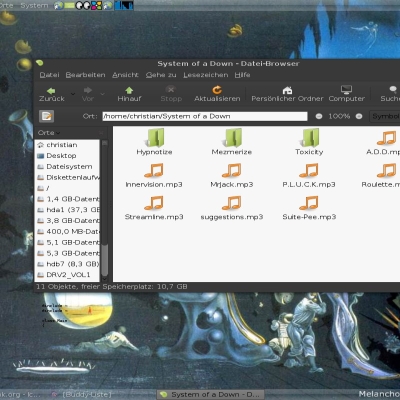Select the hdb7 (8,3 GB) drive
This screenshot has width=400, height=400.
click(67, 264)
